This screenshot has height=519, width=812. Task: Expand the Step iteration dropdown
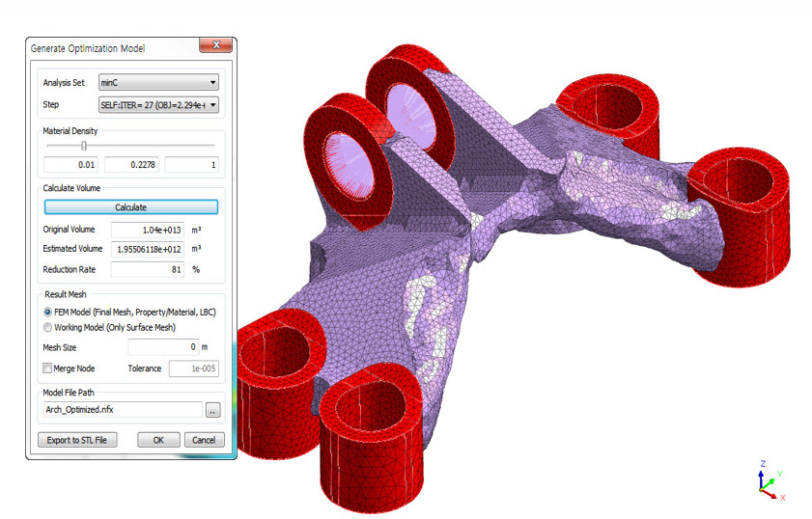(158, 104)
